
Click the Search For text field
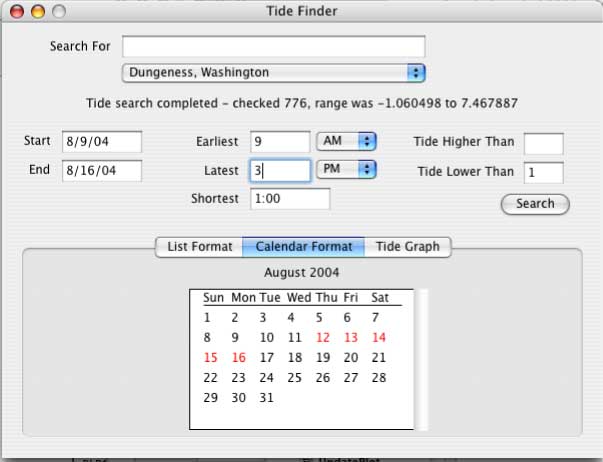[x=274, y=47]
